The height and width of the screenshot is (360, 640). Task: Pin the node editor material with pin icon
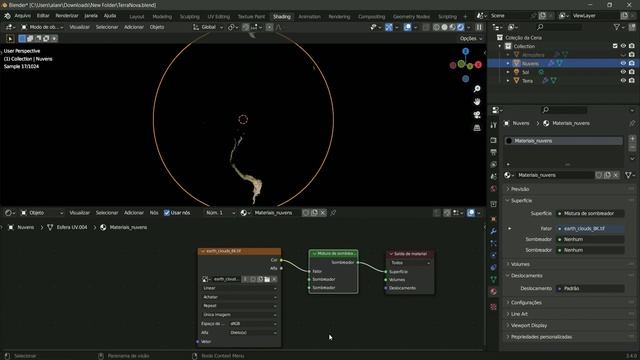pos(333,213)
